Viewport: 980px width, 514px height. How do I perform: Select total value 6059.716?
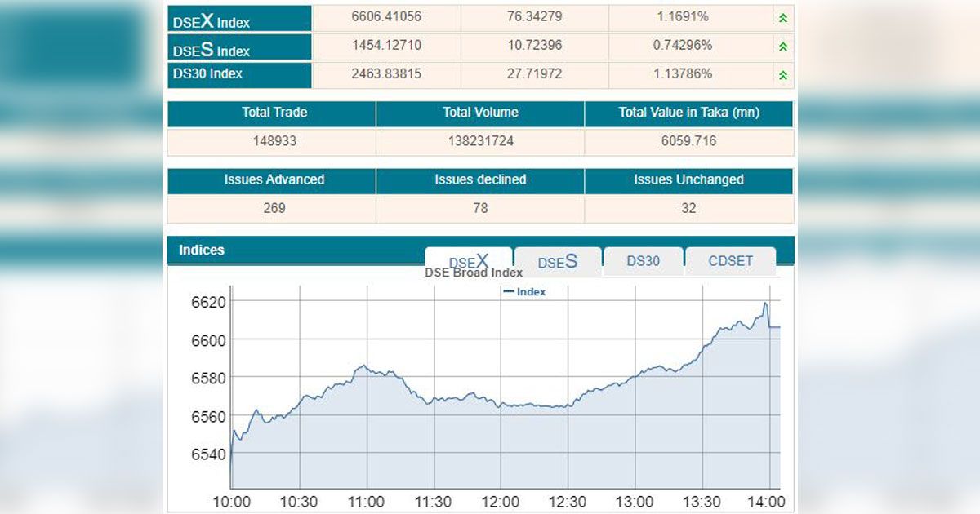coord(688,141)
